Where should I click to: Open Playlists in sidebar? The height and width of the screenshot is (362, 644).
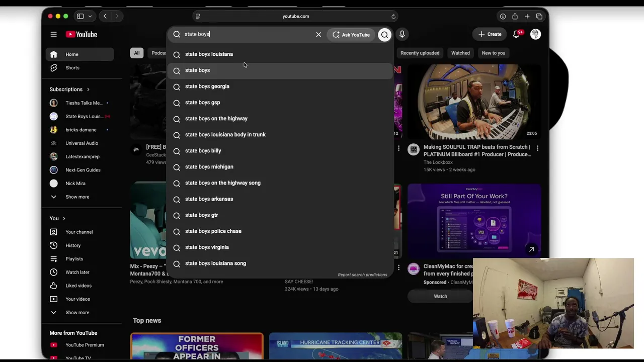pos(79,259)
